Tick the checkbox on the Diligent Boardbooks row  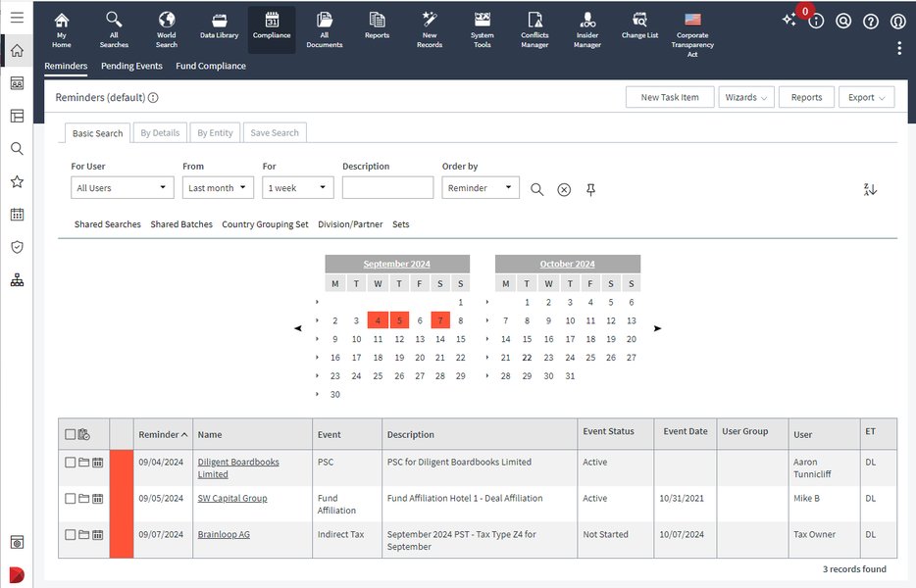click(x=70, y=461)
